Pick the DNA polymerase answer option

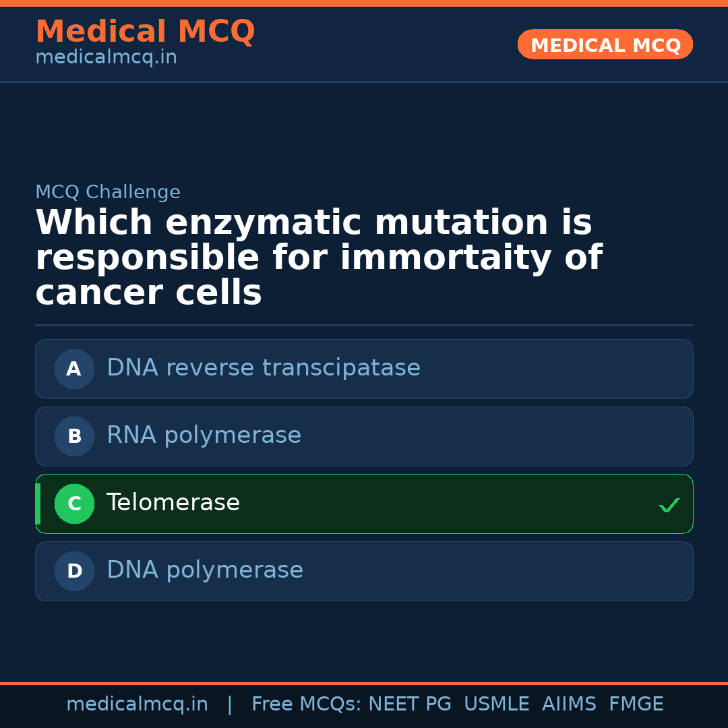tap(205, 570)
